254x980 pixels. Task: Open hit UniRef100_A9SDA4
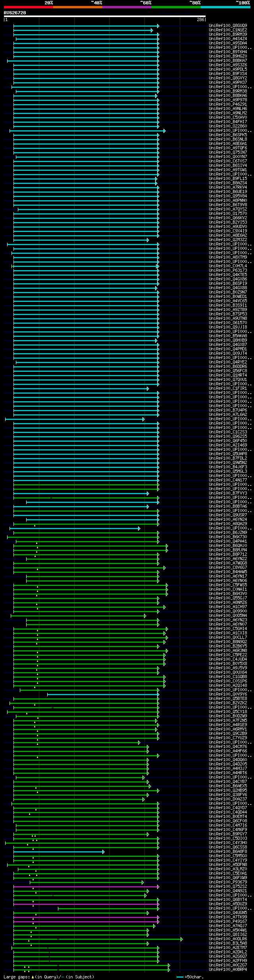(x=228, y=43)
